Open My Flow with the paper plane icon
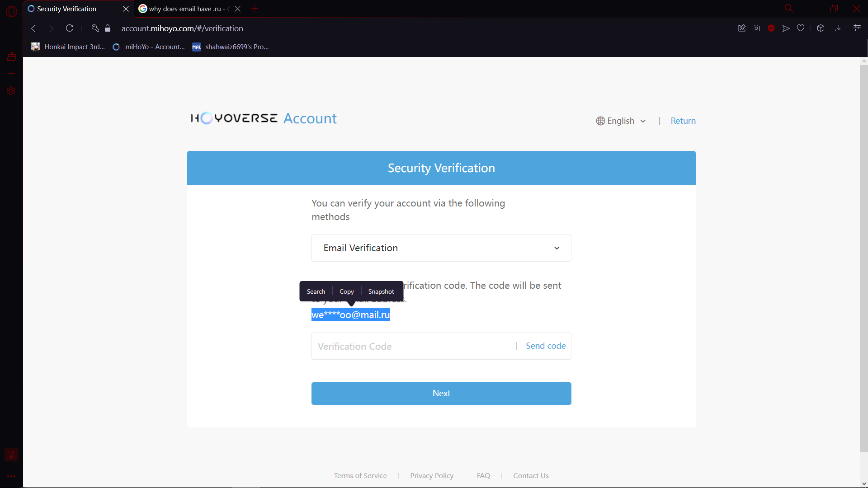The width and height of the screenshot is (868, 488). coord(786,28)
